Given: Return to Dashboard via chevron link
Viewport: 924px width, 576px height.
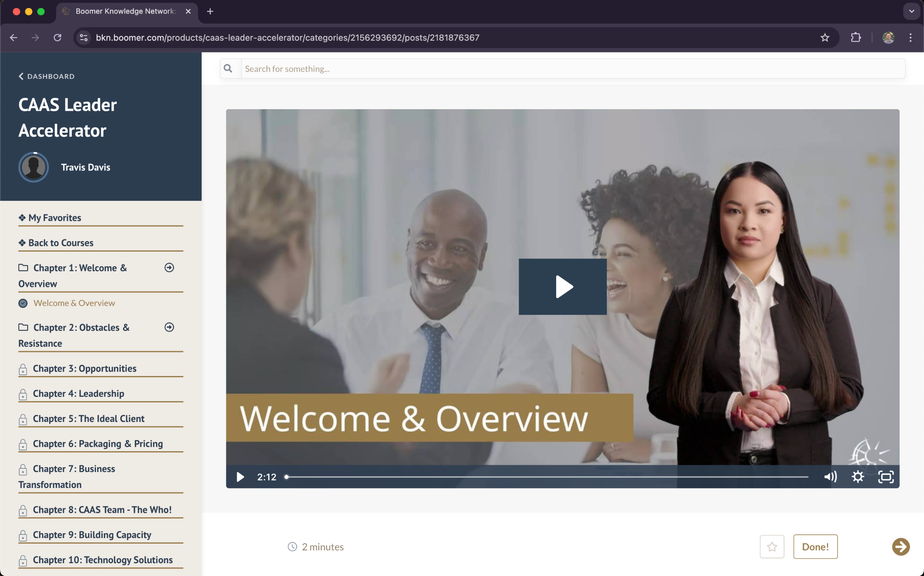Looking at the screenshot, I should (46, 76).
